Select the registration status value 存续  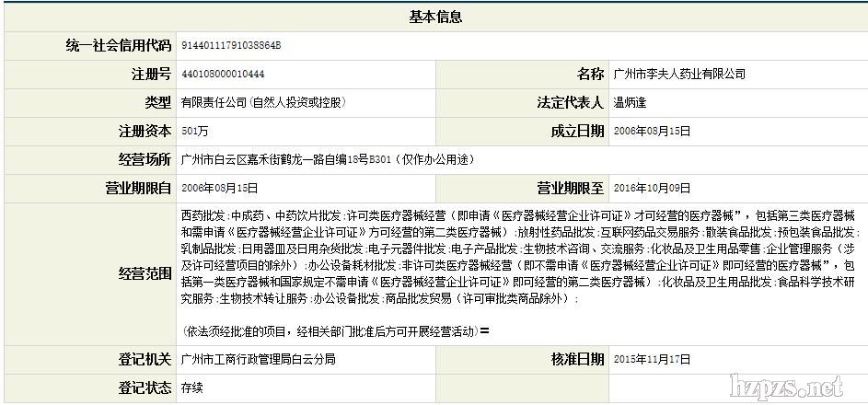click(191, 388)
